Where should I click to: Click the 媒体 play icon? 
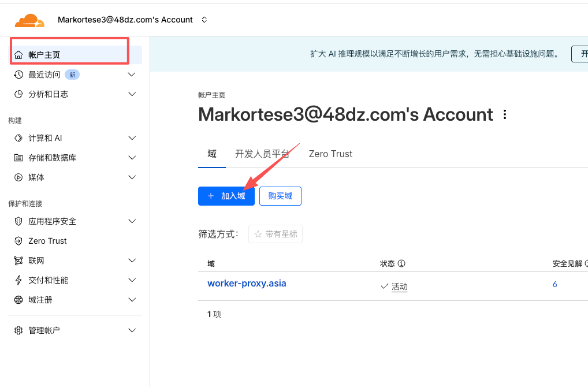point(18,177)
